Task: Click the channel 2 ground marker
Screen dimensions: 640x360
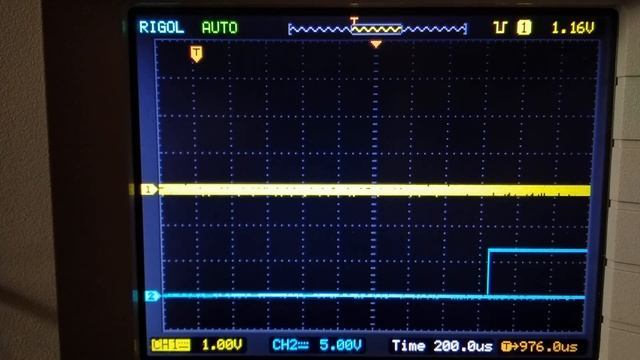Action: click(x=152, y=296)
